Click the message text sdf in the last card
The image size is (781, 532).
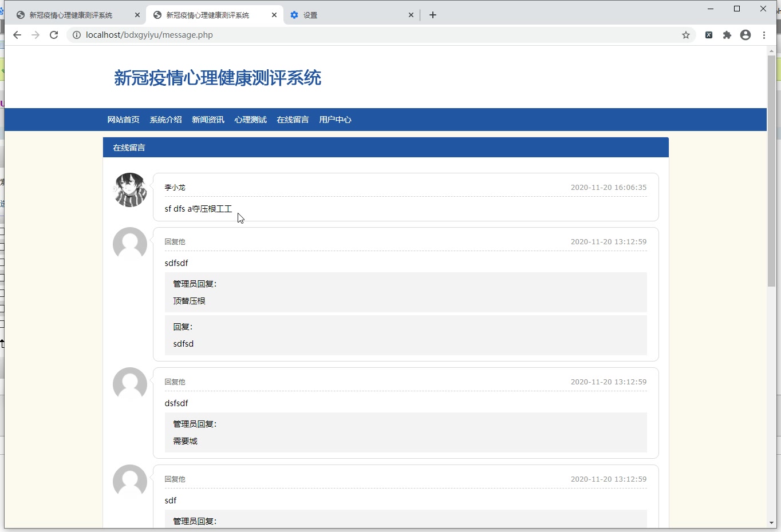(x=171, y=501)
